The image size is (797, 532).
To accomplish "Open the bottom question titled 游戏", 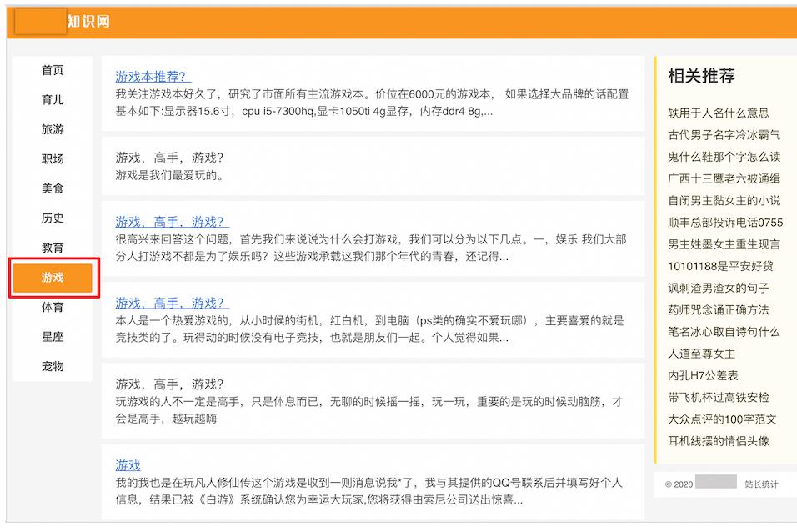I will tap(127, 465).
